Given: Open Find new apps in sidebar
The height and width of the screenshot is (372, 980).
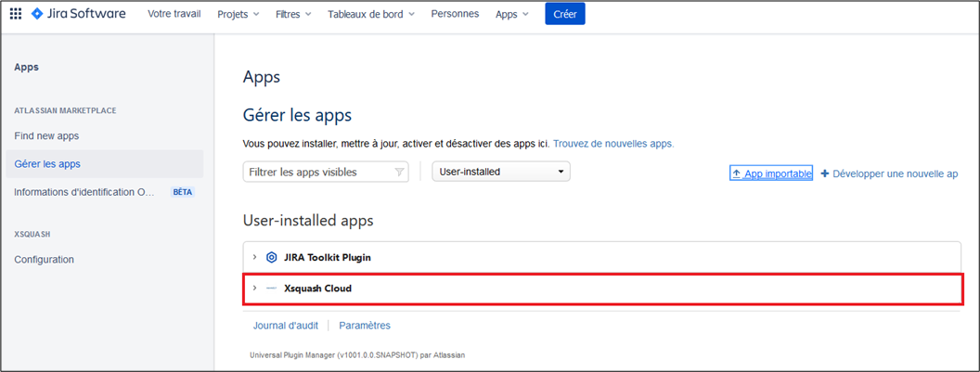Looking at the screenshot, I should pos(47,135).
